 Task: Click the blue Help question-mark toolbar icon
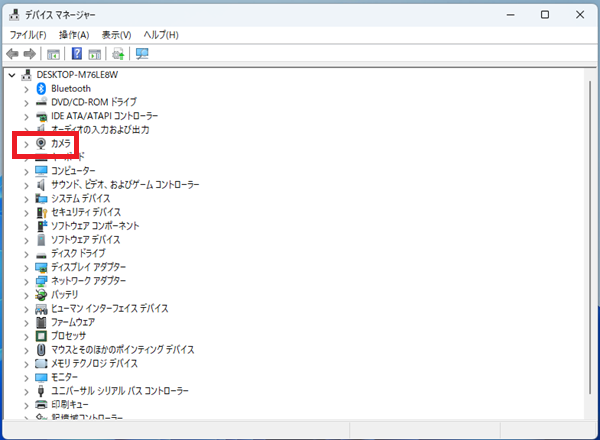coord(76,53)
